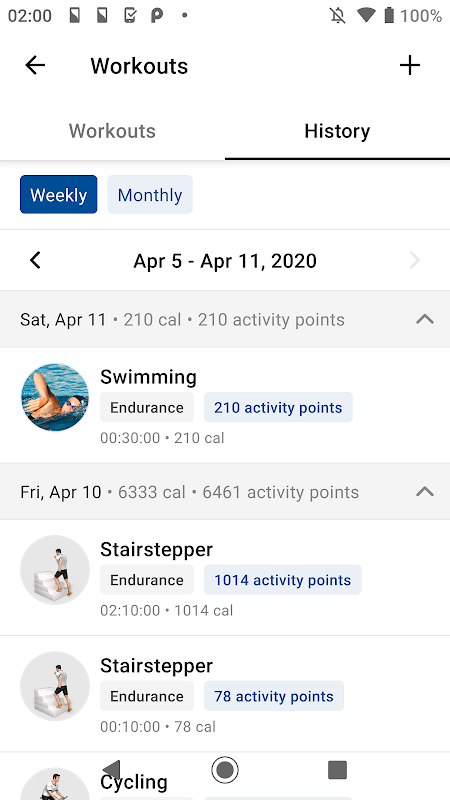Tap the 210 activity points badge
450x800 pixels.
(x=278, y=407)
